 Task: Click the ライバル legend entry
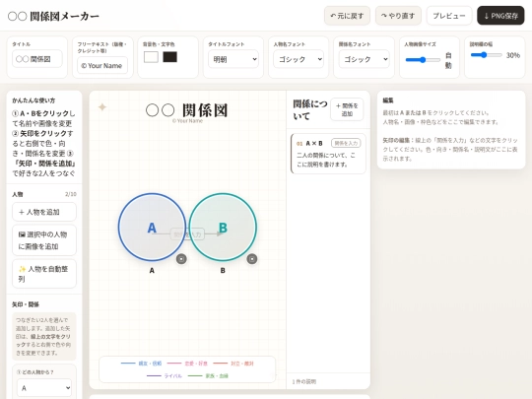pyautogui.click(x=165, y=376)
